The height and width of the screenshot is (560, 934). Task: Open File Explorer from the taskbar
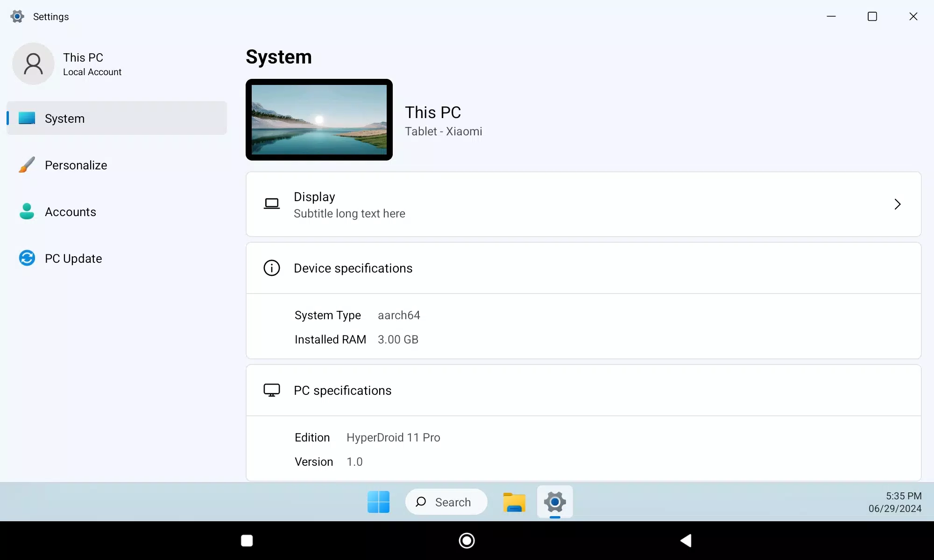[x=514, y=502]
